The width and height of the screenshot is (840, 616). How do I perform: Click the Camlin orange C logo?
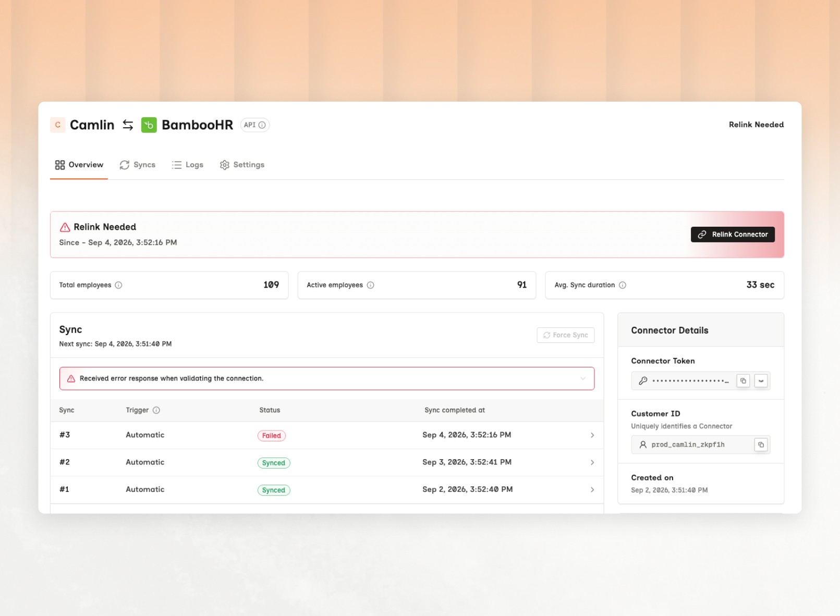coord(57,125)
